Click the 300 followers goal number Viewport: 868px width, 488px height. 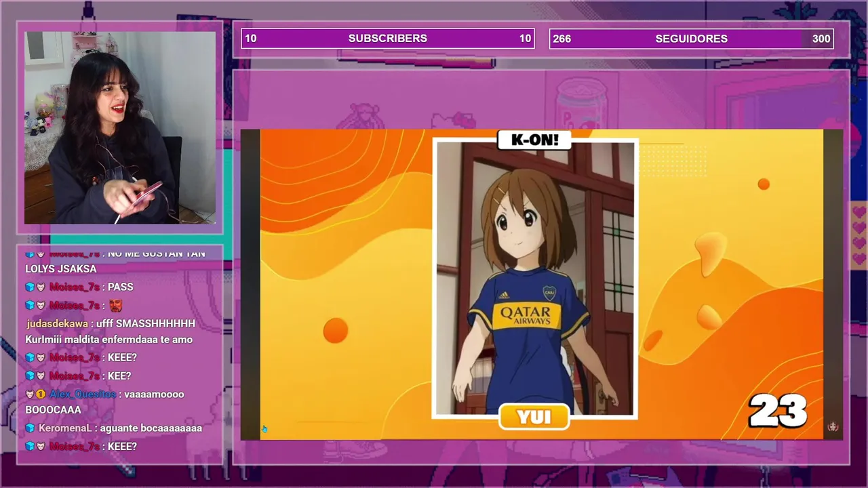coord(821,39)
